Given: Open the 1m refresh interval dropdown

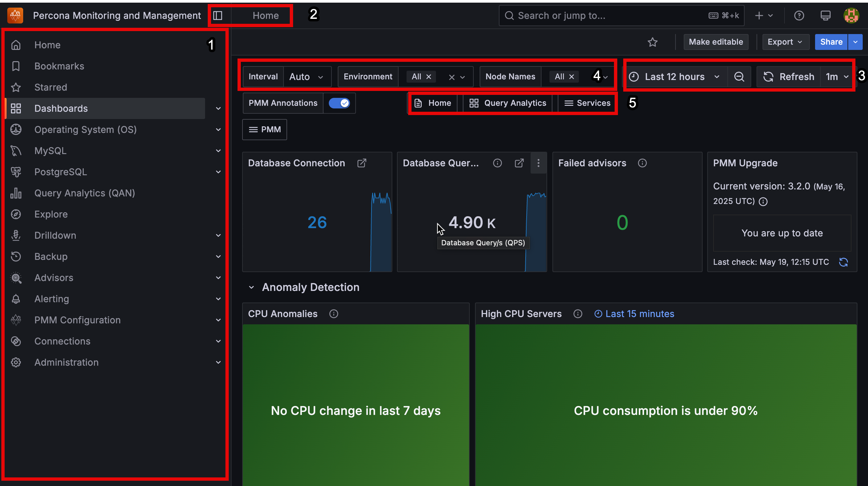Looking at the screenshot, I should point(837,77).
